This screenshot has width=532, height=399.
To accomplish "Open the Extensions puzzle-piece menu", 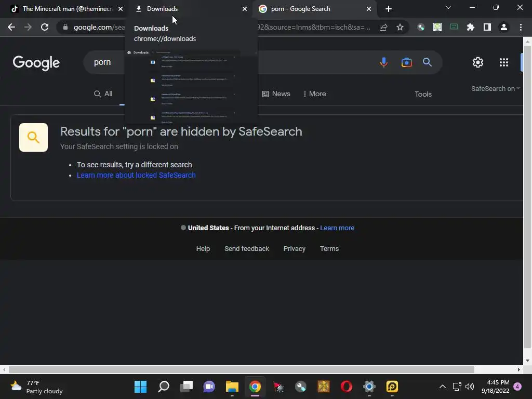I will 471,27.
